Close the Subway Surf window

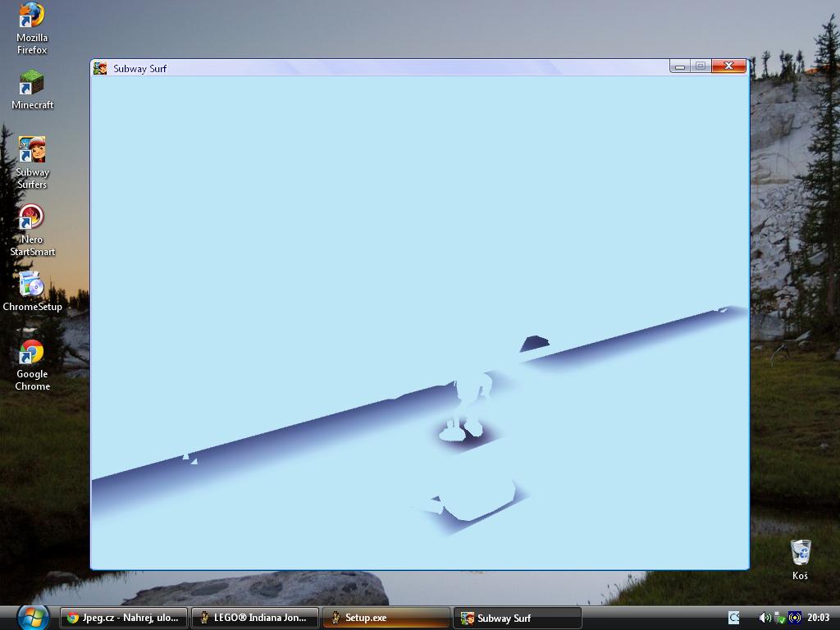tap(728, 66)
